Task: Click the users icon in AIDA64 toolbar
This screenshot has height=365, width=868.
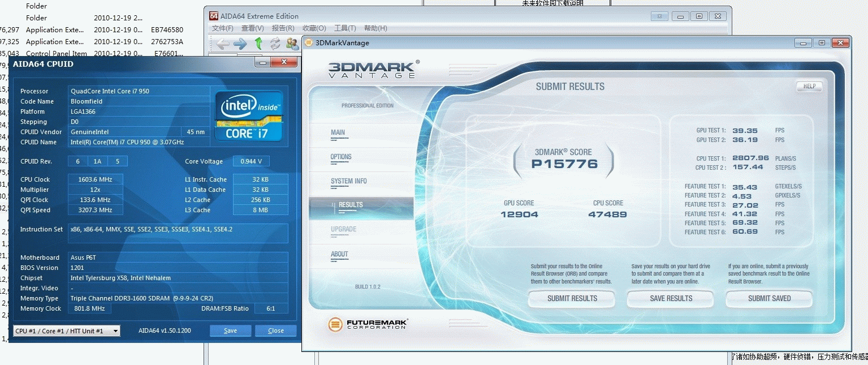Action: 292,44
